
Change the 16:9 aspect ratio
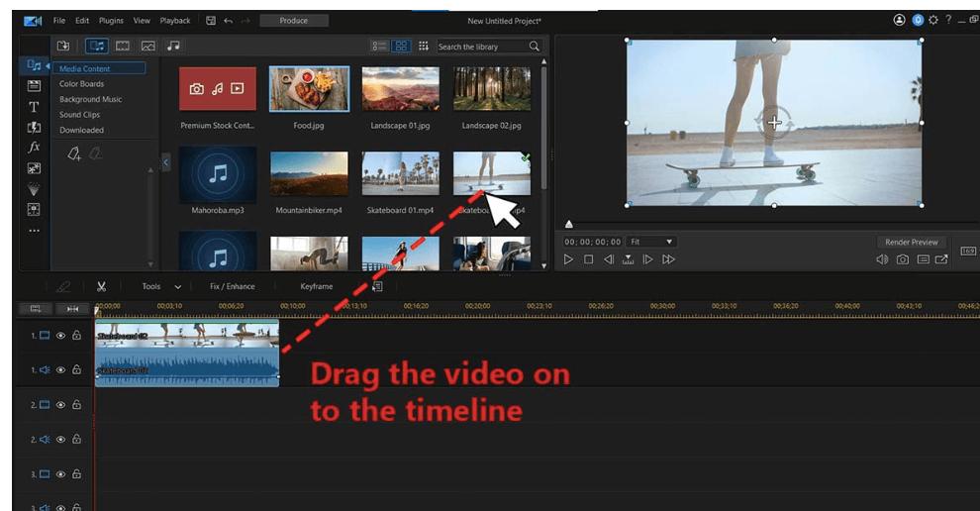(968, 251)
